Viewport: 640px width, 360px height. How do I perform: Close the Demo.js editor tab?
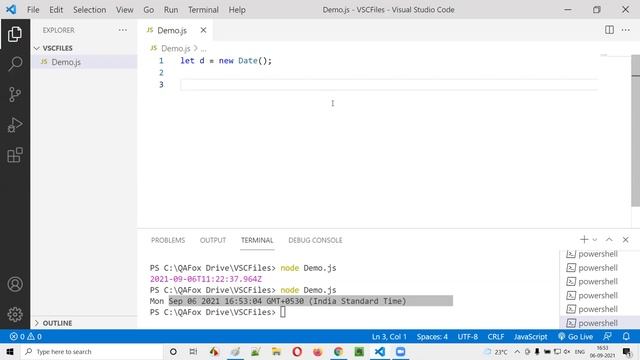pyautogui.click(x=203, y=30)
